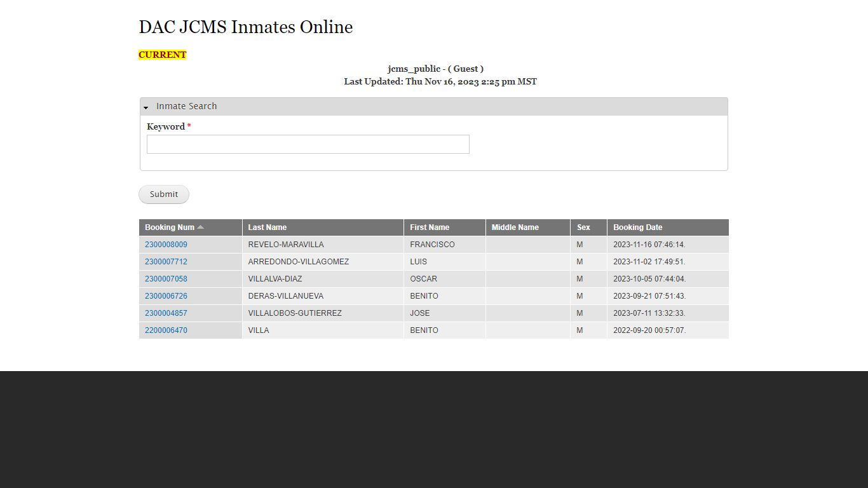Click first name BENITO in DERAS-VILLANUEVA row
Screen dimensions: 868x488
point(424,296)
